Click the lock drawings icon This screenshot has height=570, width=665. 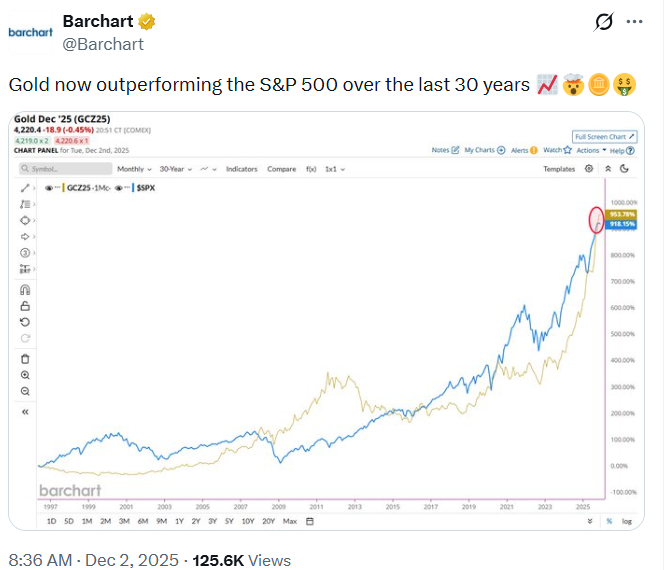pyautogui.click(x=25, y=305)
